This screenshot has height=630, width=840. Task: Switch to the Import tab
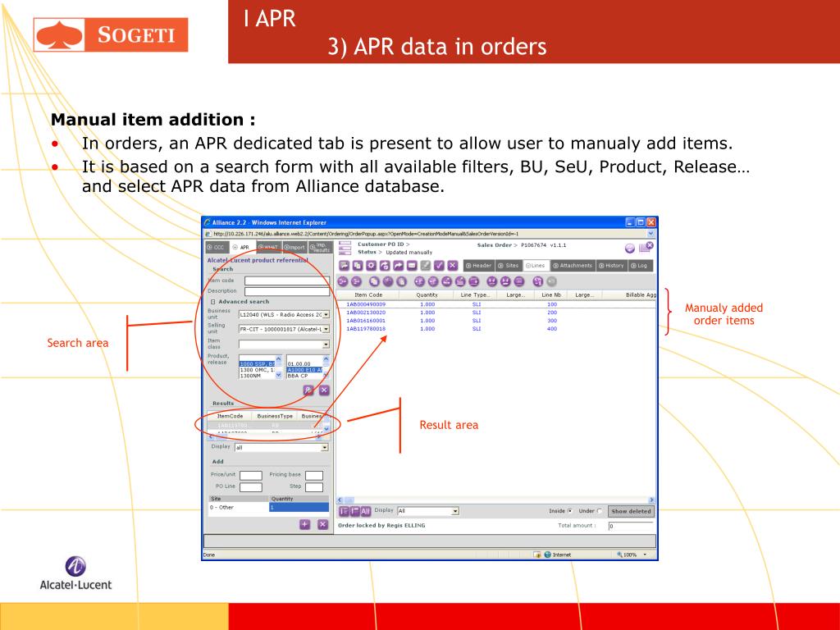coord(294,247)
